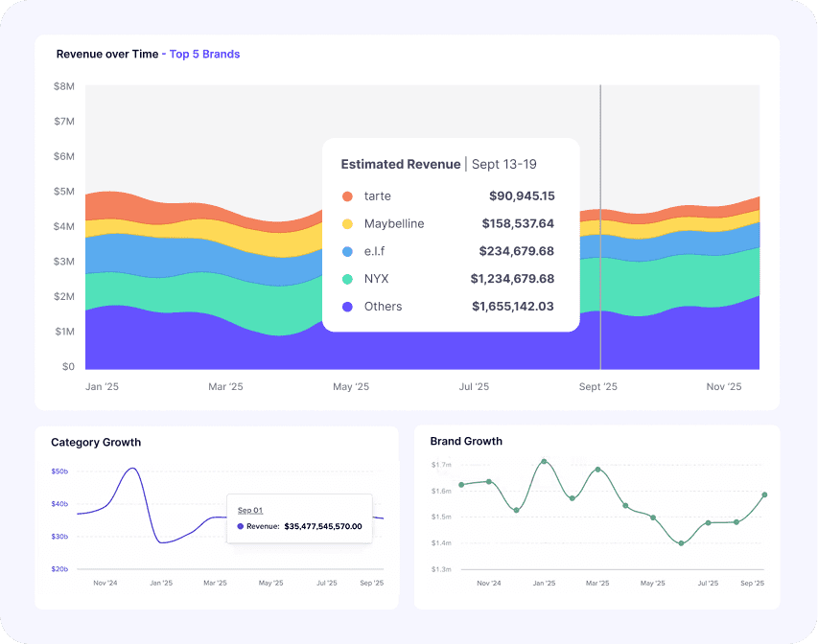818x644 pixels.
Task: Click the purple Revenue dot in Category tooltip
Action: [241, 526]
